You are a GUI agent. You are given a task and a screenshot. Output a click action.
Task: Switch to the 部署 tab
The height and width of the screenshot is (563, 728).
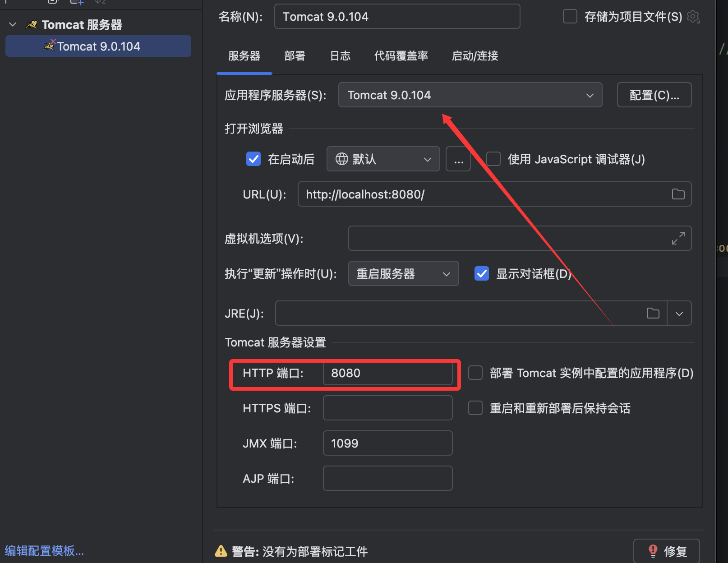(x=295, y=56)
